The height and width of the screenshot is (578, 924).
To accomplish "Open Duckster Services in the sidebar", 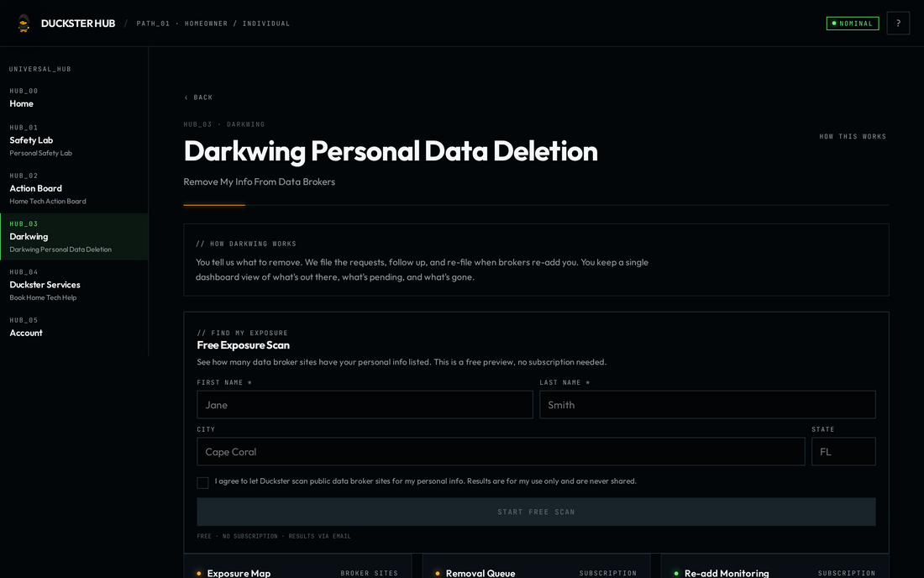I will [74, 285].
